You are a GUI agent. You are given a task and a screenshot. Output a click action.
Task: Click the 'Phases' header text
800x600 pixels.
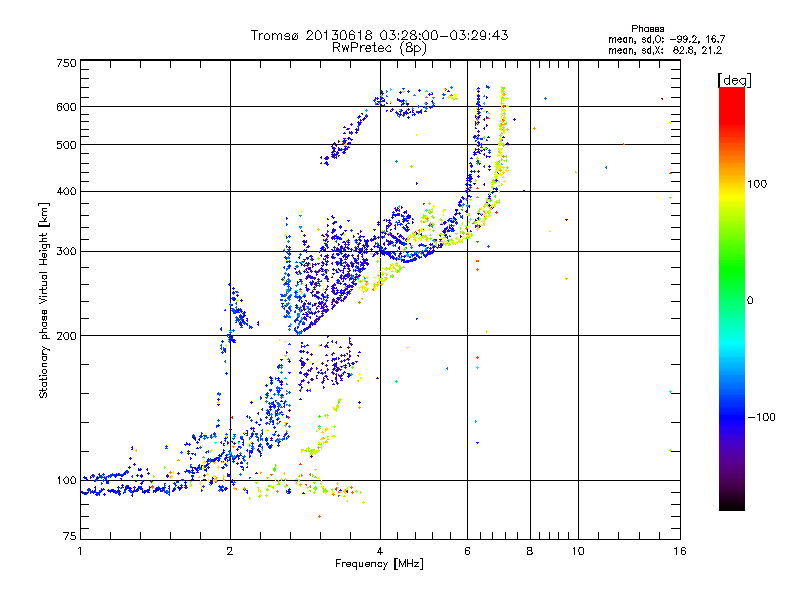tap(647, 29)
